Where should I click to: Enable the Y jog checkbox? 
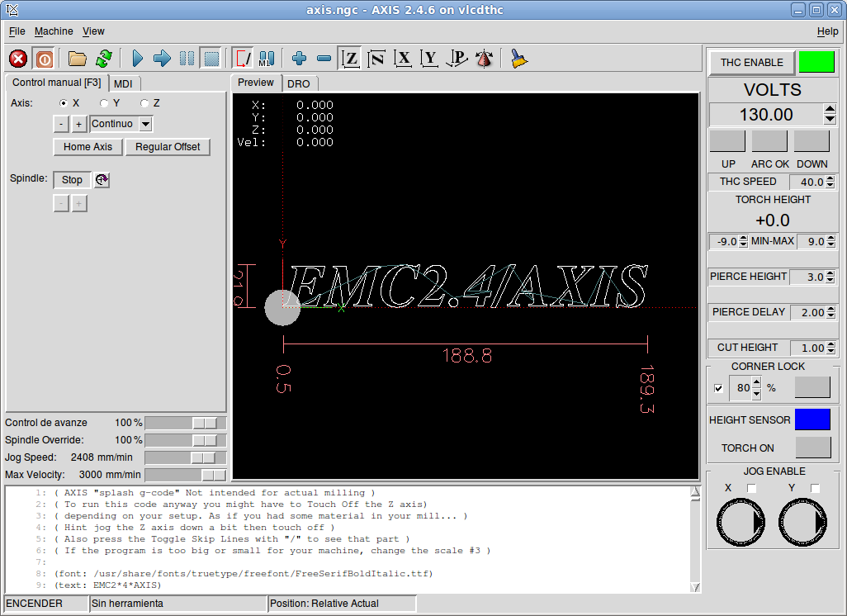click(815, 488)
